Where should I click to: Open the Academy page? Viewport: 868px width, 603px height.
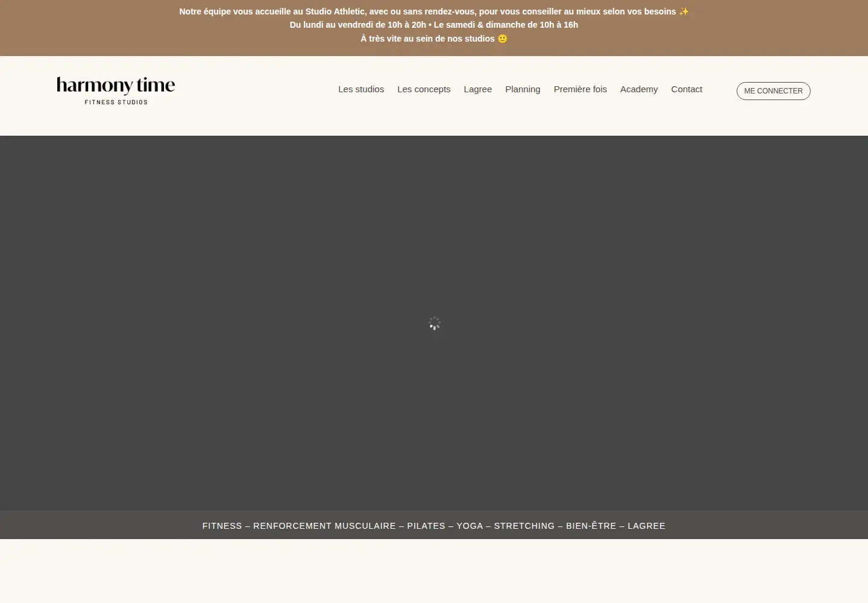[639, 89]
